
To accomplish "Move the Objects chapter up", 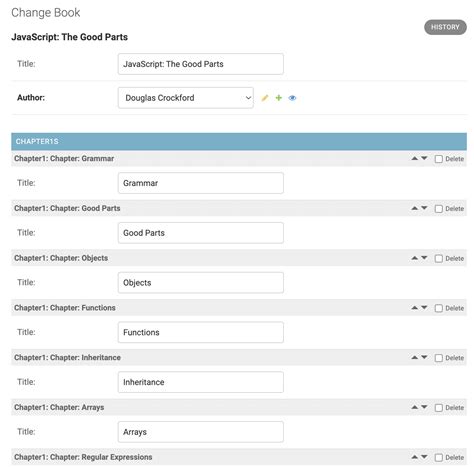I will (414, 258).
